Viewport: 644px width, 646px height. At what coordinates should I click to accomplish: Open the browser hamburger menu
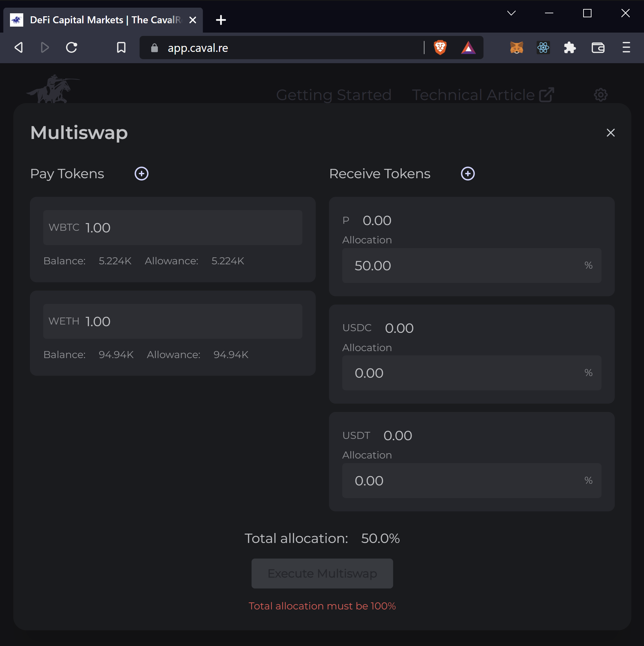626,48
